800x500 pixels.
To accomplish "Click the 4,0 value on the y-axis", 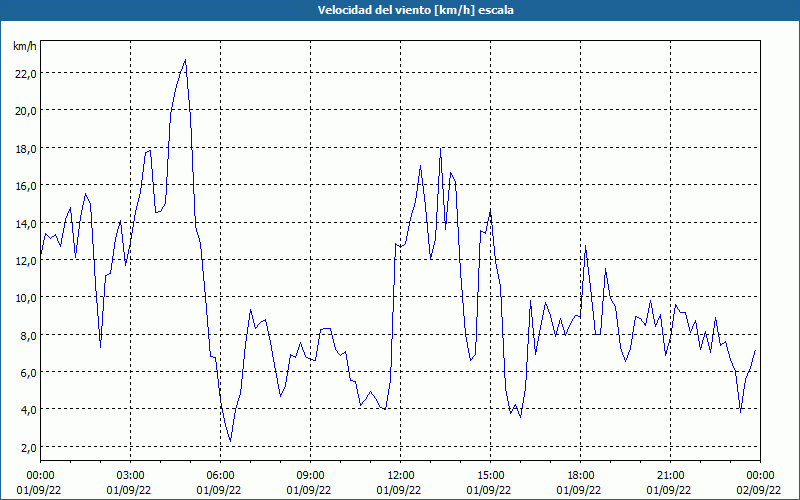I will point(28,410).
